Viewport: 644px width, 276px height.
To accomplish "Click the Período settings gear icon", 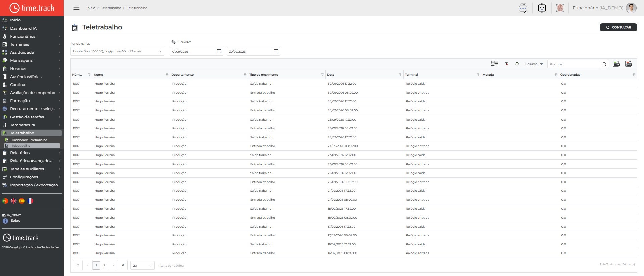I will coord(173,42).
